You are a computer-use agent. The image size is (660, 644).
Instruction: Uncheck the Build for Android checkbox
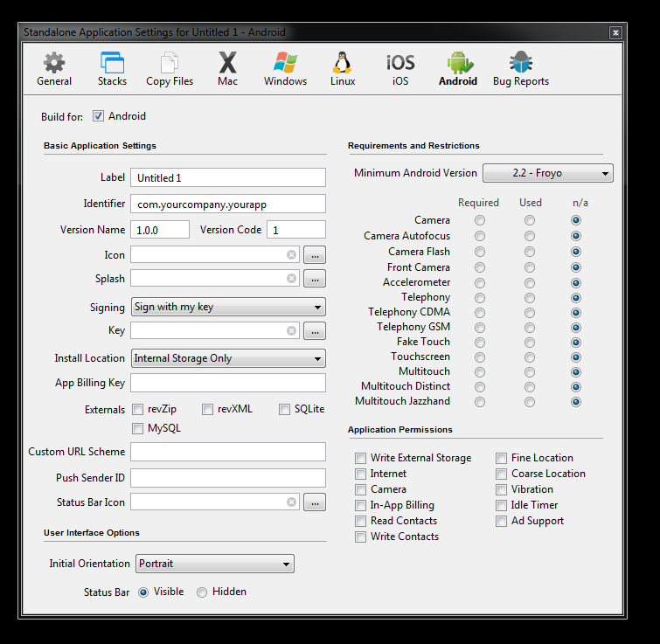(x=99, y=116)
